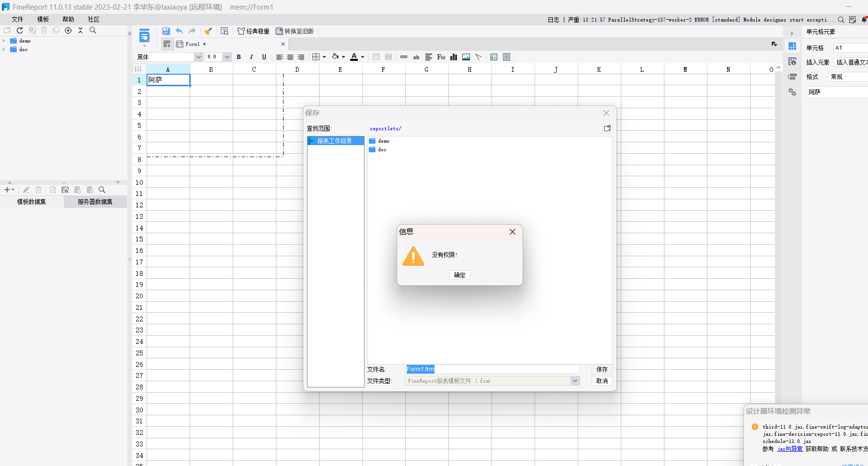Click the format painter brush icon

click(208, 31)
